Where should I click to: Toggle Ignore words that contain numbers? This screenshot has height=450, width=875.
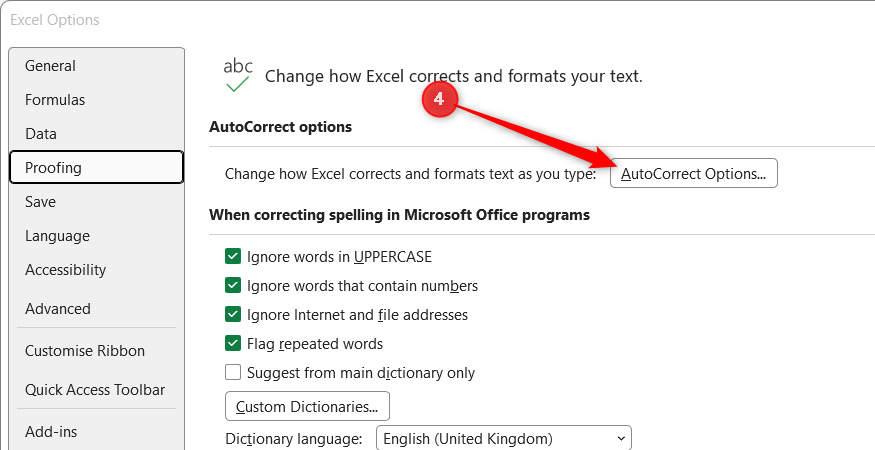tap(233, 285)
